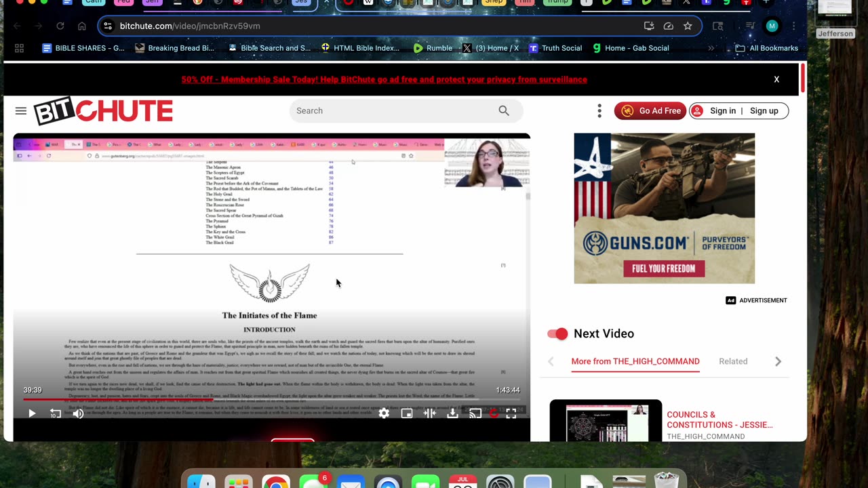Rewind the video 10 seconds
Viewport: 868px width, 488px height.
click(x=56, y=413)
